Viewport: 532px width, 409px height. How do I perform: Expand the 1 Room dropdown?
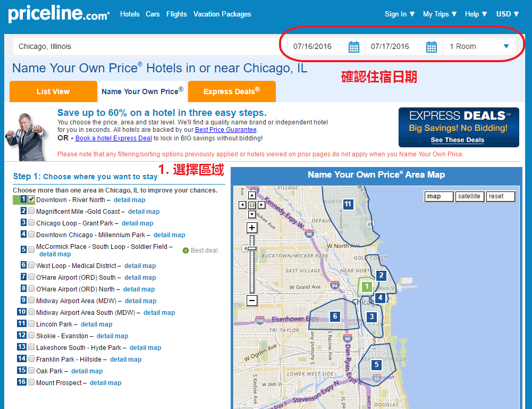479,47
